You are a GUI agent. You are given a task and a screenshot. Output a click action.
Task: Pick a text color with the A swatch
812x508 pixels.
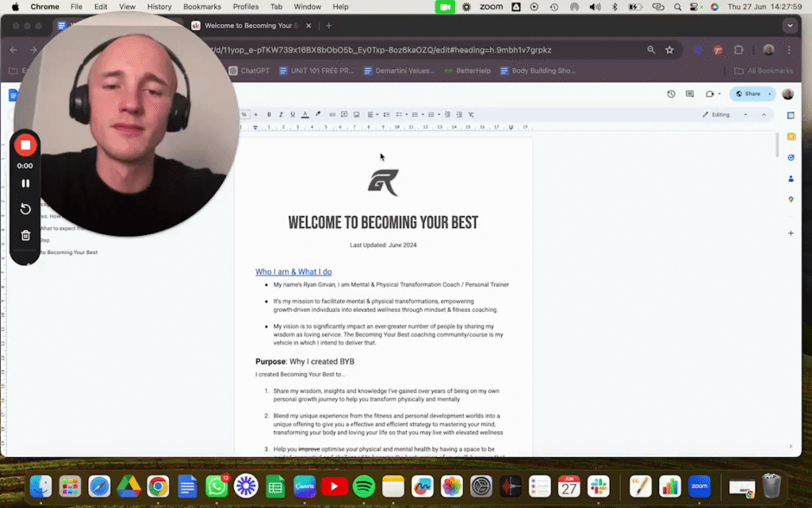(305, 115)
